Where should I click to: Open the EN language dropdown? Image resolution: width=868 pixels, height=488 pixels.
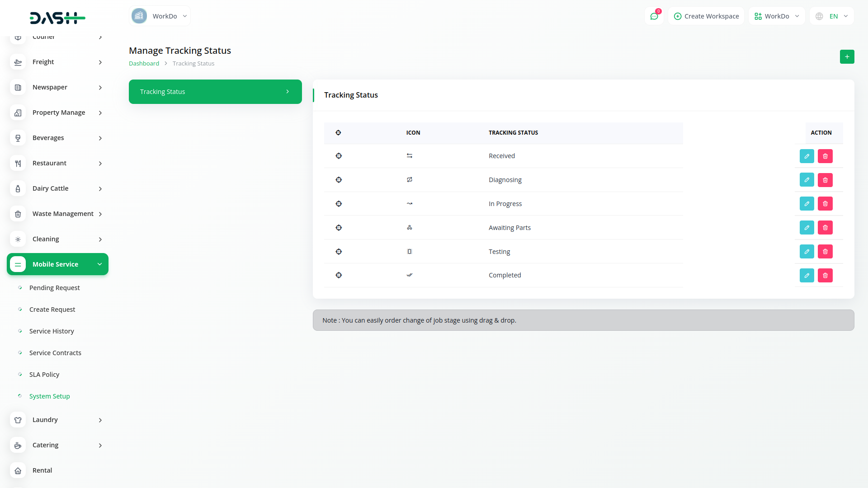coord(832,16)
